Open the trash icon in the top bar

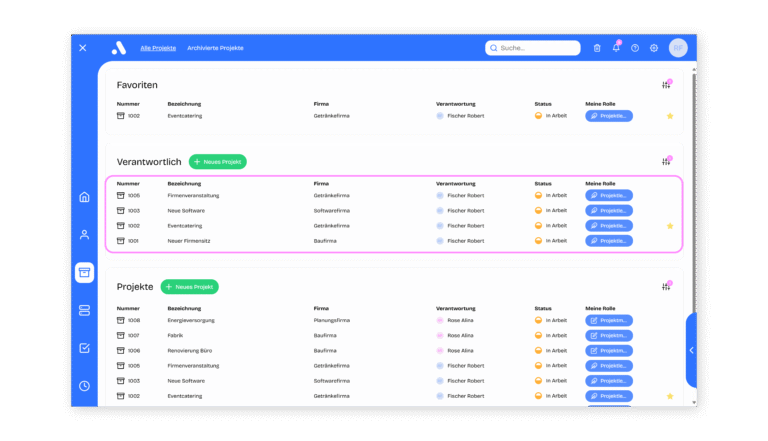pos(597,48)
